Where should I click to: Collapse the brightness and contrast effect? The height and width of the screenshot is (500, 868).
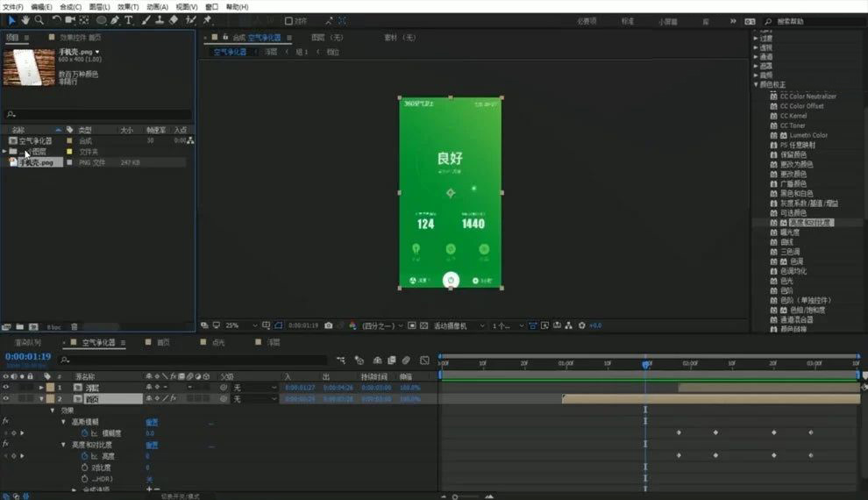click(x=63, y=445)
